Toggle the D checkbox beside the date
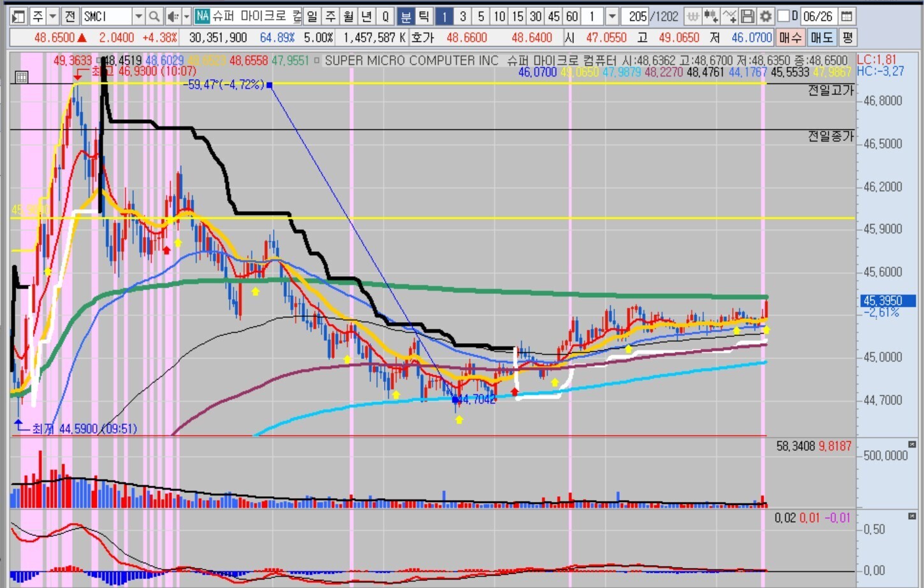 pyautogui.click(x=784, y=16)
